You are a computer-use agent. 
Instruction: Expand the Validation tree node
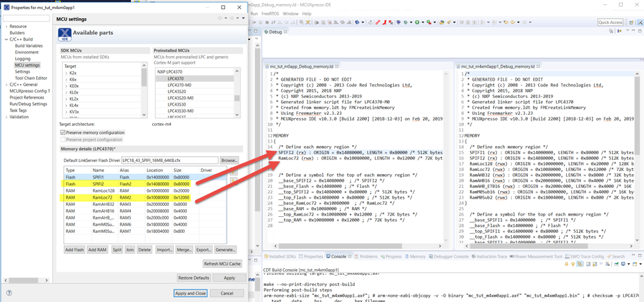click(x=6, y=117)
